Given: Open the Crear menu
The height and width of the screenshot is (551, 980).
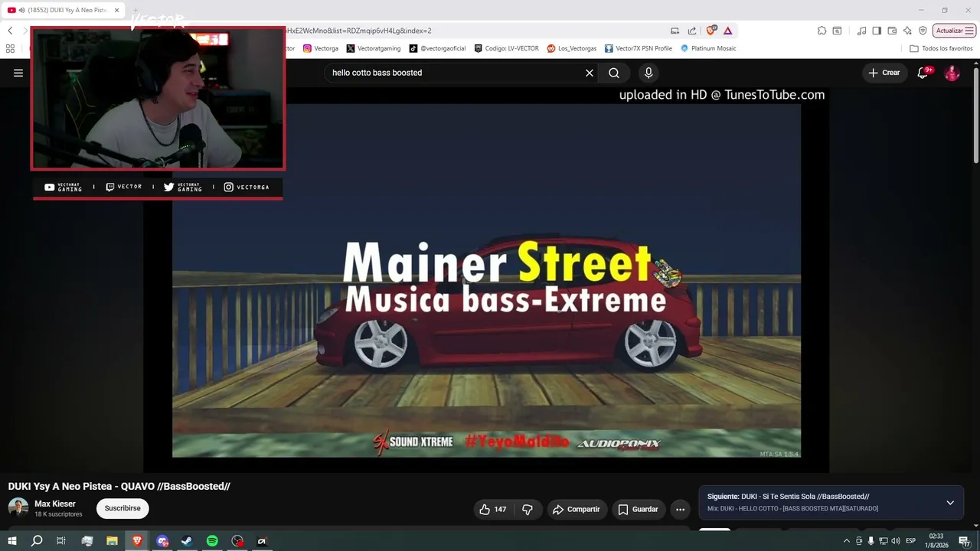Looking at the screenshot, I should (884, 73).
